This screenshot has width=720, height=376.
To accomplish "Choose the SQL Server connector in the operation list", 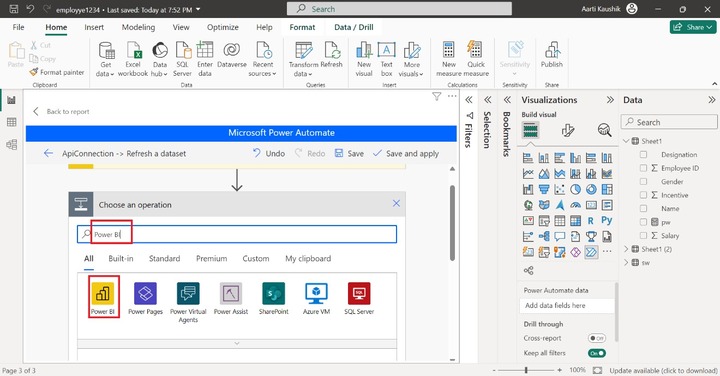I will tap(359, 298).
